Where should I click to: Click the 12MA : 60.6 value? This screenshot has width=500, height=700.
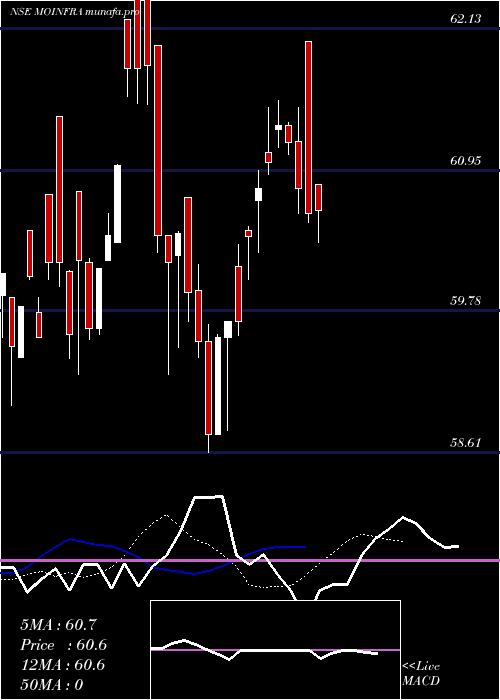click(63, 665)
